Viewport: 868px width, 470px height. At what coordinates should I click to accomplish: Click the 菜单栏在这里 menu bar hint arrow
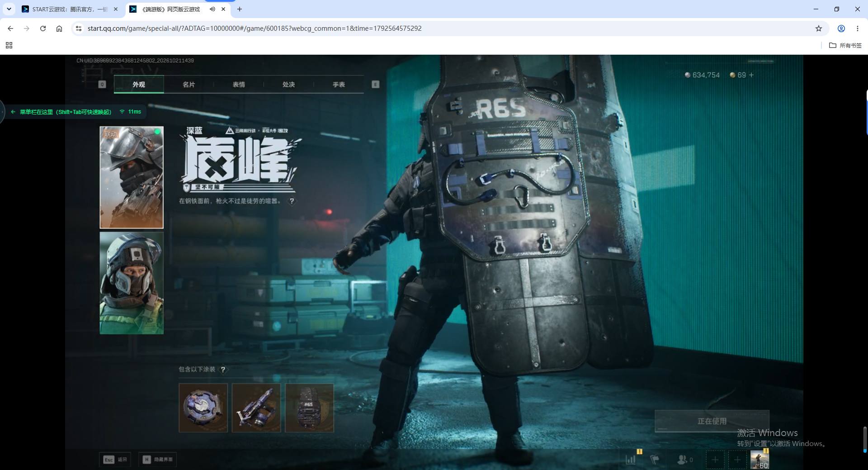tap(13, 112)
